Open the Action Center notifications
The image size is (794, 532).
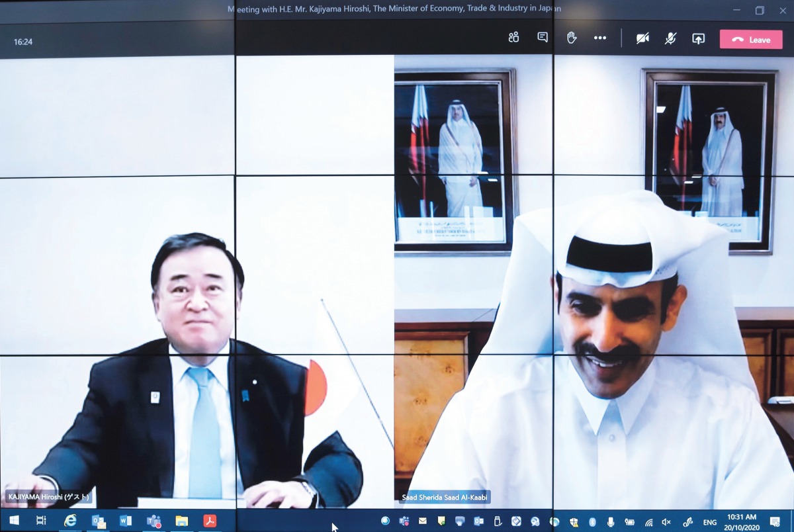point(775,521)
